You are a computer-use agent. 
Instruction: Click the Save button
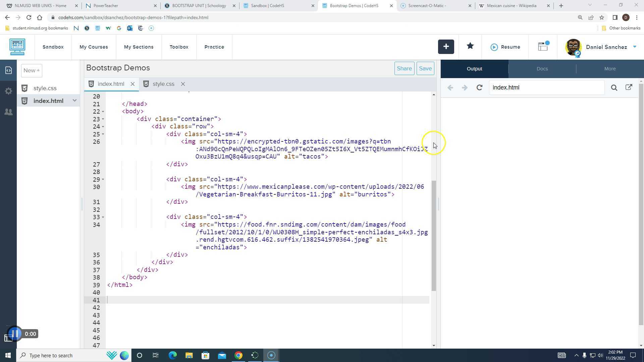click(x=425, y=68)
